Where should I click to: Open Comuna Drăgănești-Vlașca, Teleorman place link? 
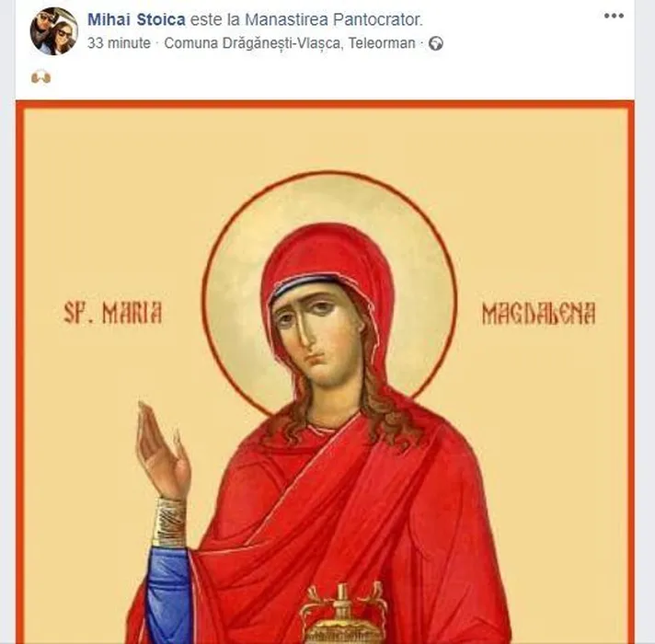click(x=290, y=43)
